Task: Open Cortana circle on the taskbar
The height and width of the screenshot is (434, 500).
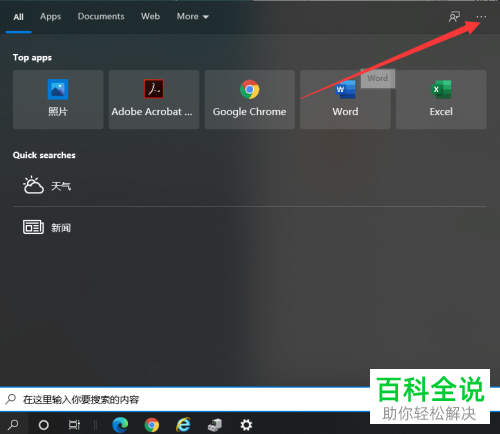Action: coord(44,425)
